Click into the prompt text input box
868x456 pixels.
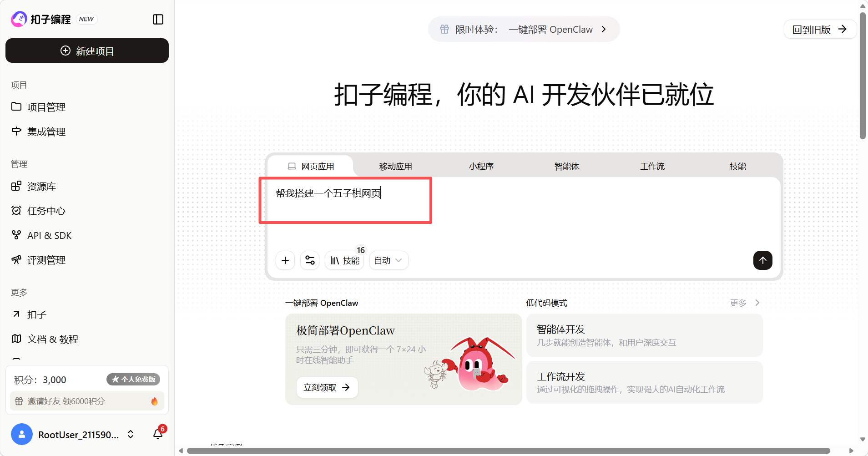coord(524,212)
